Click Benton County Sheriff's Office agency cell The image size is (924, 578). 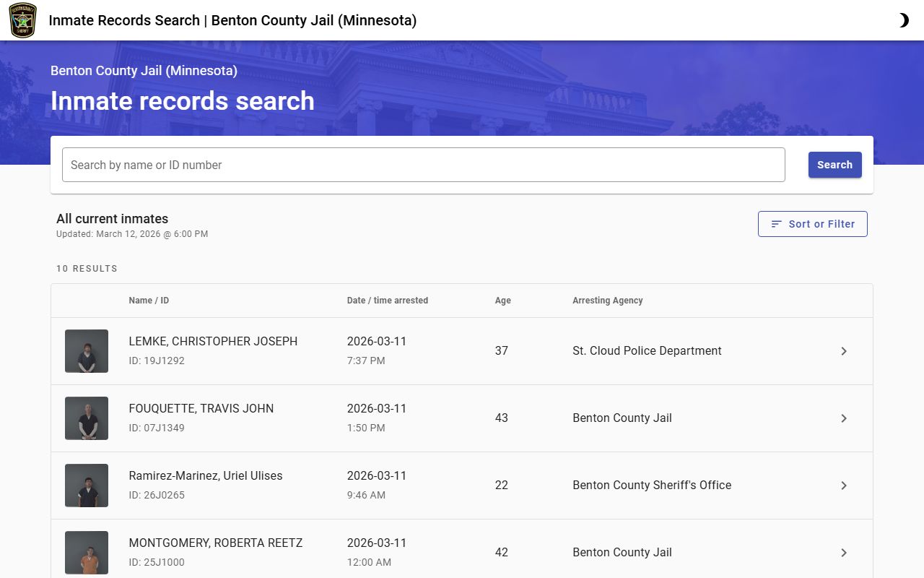point(652,485)
